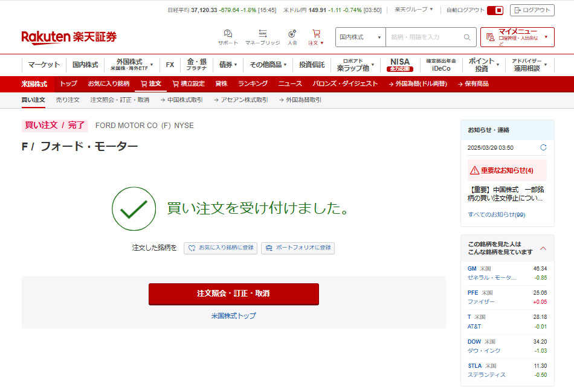This screenshot has width=574, height=392.
Task: Add the stock to favorites (お気に入り銘柄に登録)
Action: coord(221,248)
